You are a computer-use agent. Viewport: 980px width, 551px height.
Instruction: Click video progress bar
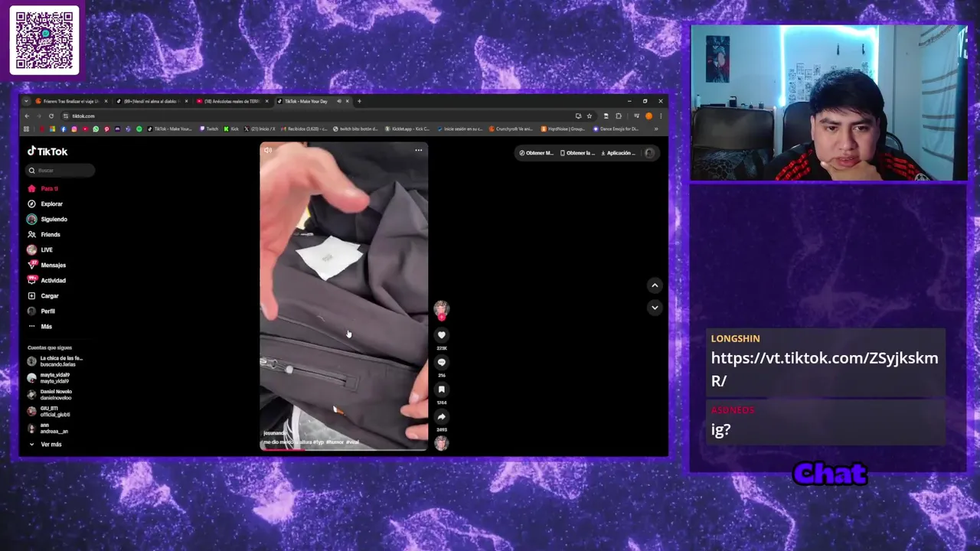[x=344, y=449]
